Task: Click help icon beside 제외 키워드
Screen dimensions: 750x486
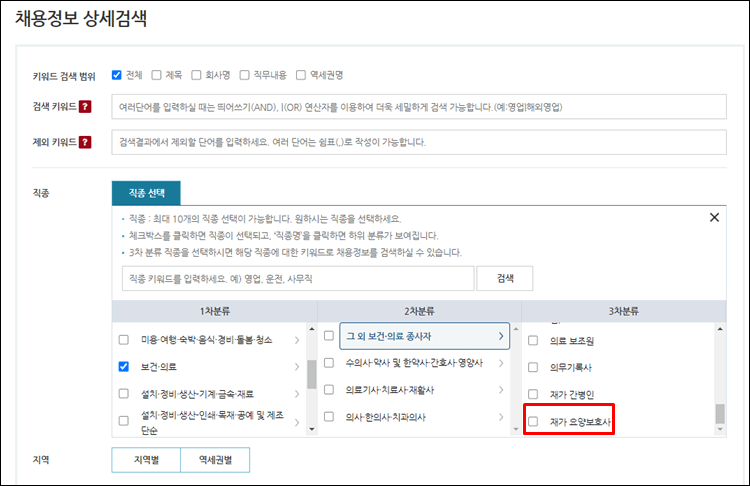Action: pos(85,142)
